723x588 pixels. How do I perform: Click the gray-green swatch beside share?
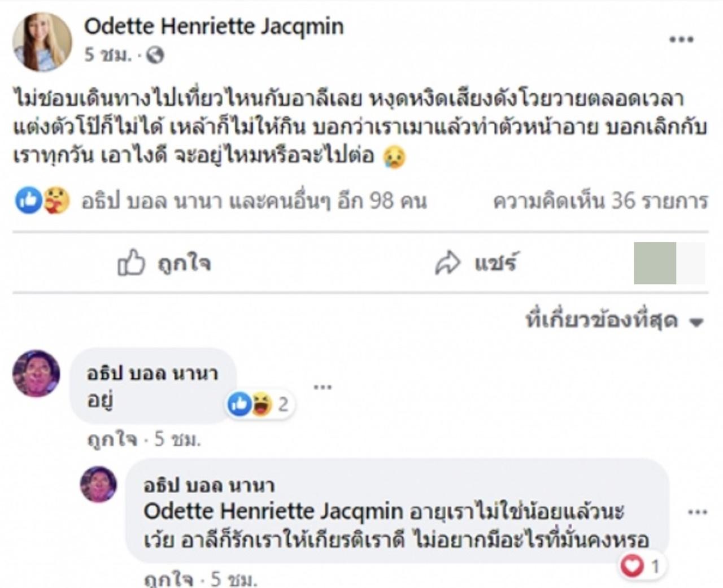[655, 263]
